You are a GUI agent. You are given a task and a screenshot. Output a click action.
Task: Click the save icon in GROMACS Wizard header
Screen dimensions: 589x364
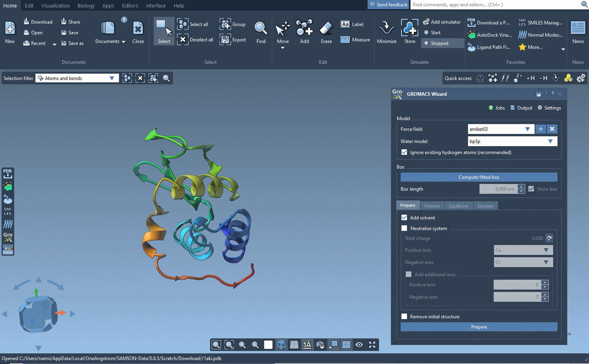point(539,94)
